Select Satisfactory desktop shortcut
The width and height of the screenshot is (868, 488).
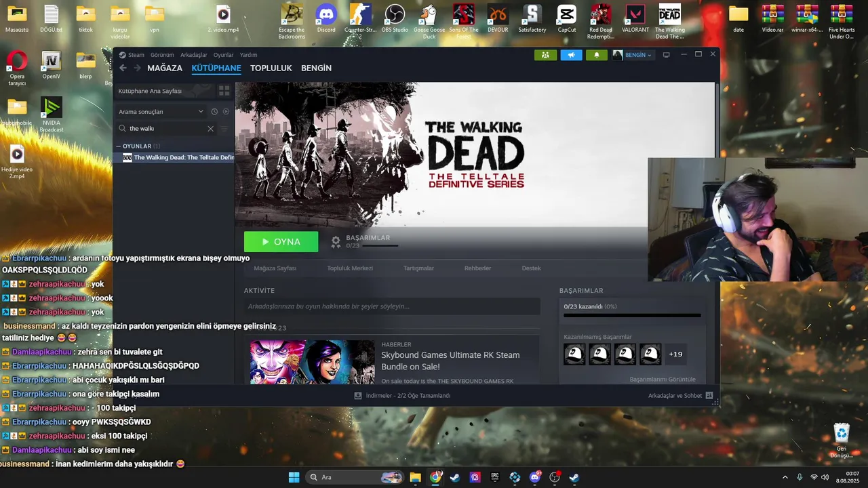[532, 19]
